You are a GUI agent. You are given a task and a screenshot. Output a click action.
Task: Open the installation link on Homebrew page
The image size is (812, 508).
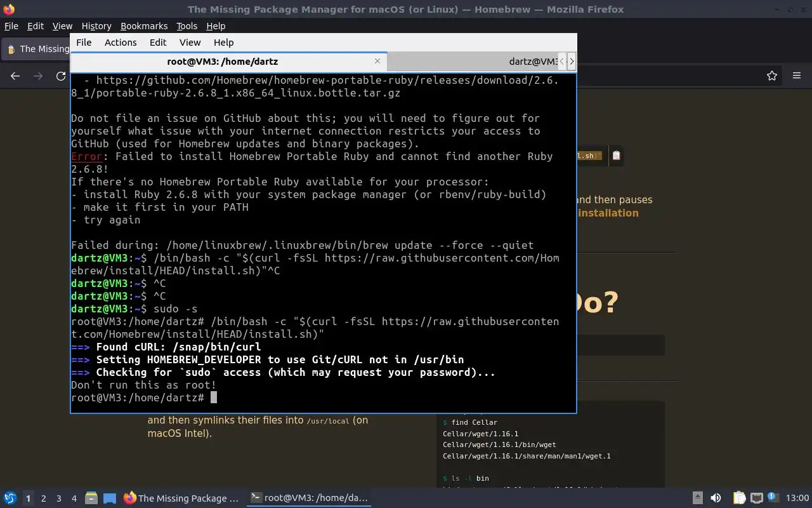coord(608,213)
